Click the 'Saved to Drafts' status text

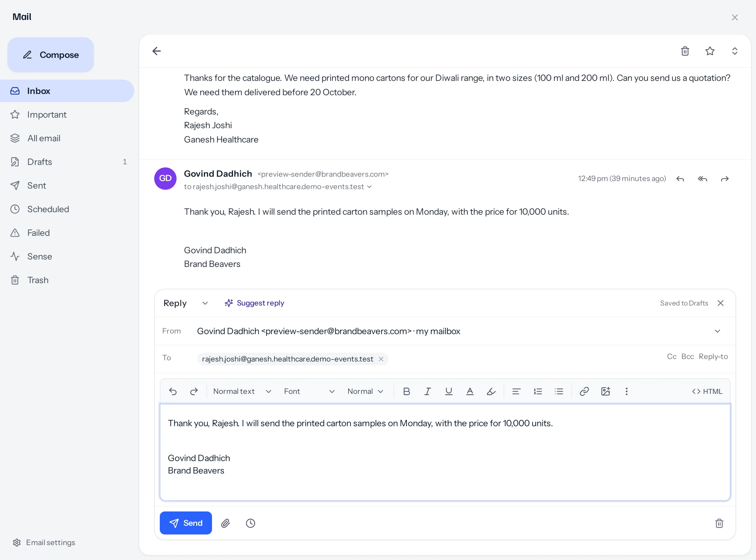tap(684, 303)
